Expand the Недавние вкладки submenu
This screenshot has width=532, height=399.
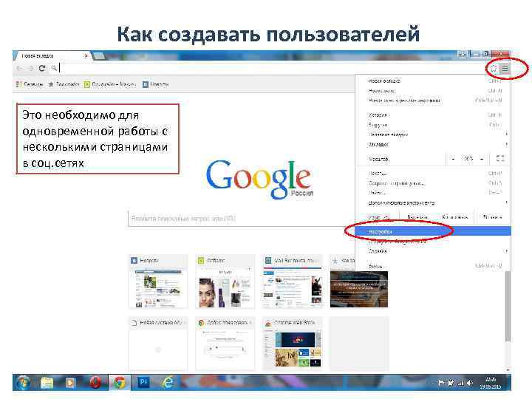pyautogui.click(x=433, y=134)
